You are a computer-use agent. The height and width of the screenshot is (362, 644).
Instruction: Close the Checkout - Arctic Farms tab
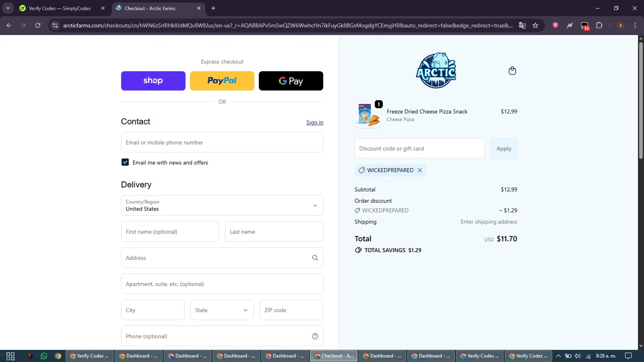[x=199, y=8]
